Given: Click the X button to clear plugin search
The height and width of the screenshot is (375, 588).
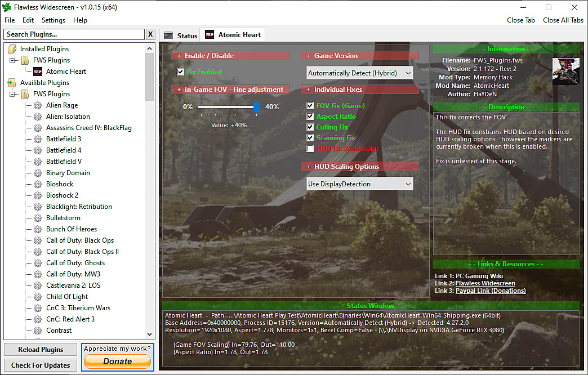Looking at the screenshot, I should [x=150, y=34].
